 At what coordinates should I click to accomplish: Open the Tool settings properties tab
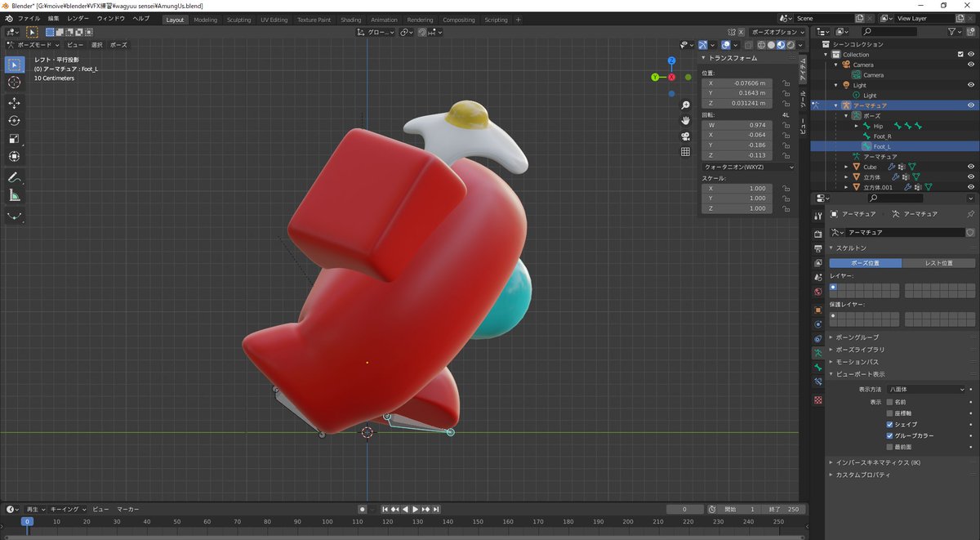pyautogui.click(x=817, y=215)
